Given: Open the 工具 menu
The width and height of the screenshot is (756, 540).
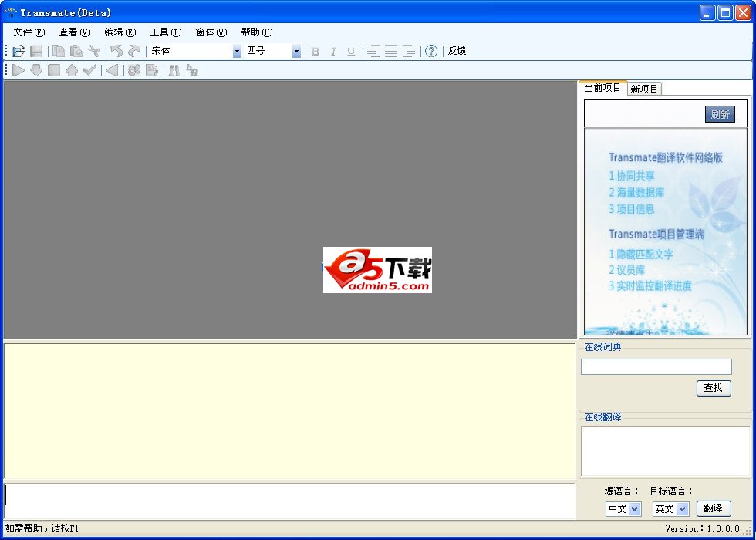Looking at the screenshot, I should click(164, 32).
